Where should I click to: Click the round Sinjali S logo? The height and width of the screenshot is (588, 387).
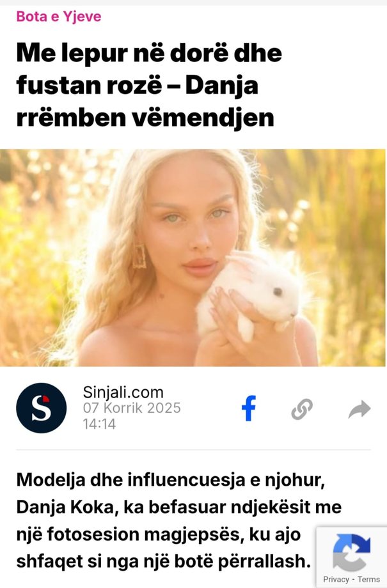(42, 408)
